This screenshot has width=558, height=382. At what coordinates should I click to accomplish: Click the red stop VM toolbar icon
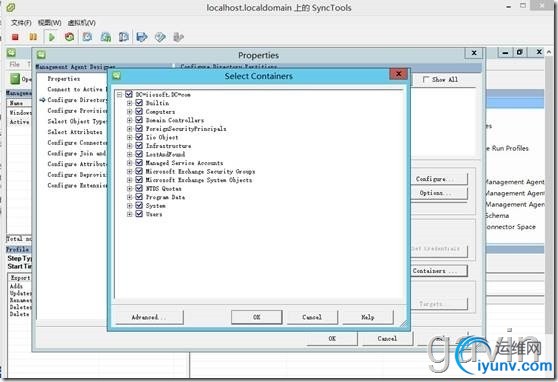pyautogui.click(x=15, y=37)
